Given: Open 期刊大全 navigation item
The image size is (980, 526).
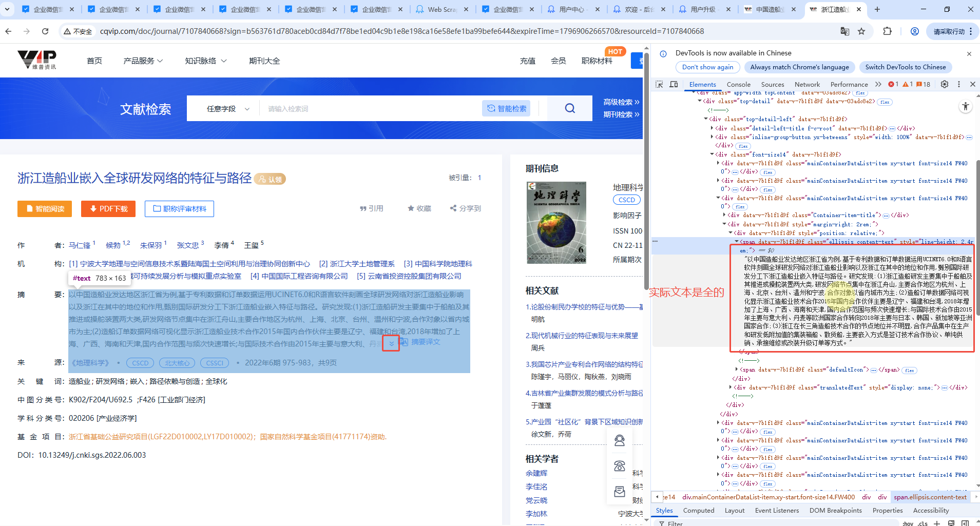Looking at the screenshot, I should click(x=264, y=61).
